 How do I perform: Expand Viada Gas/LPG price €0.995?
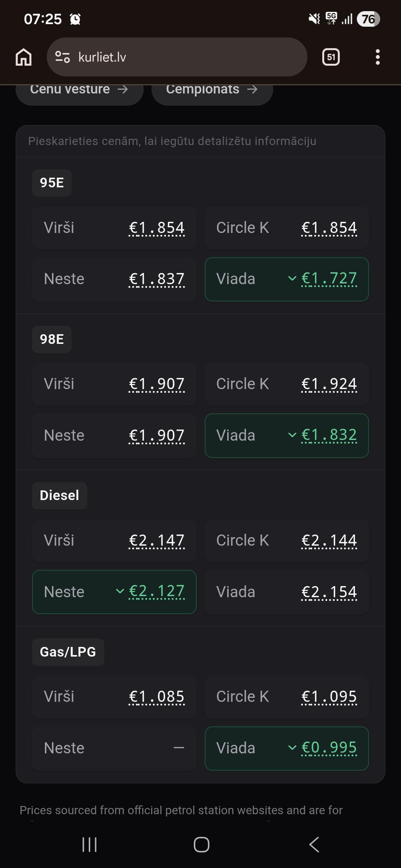coord(329,748)
